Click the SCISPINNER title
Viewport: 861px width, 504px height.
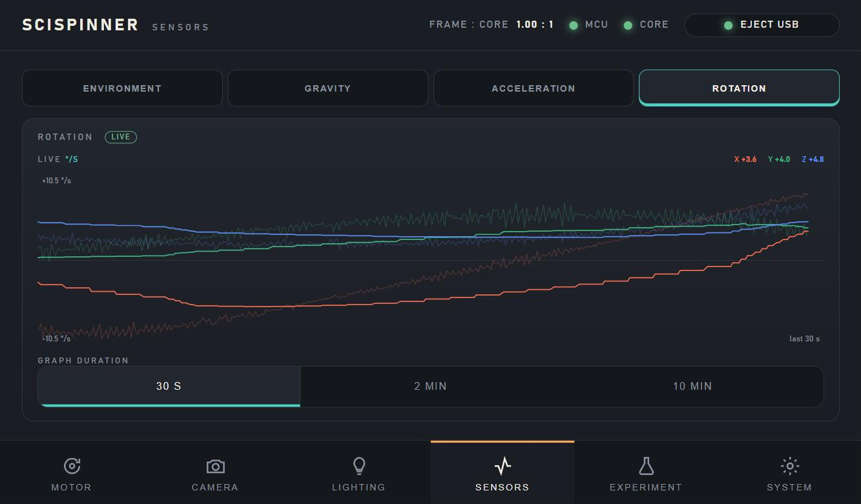81,25
